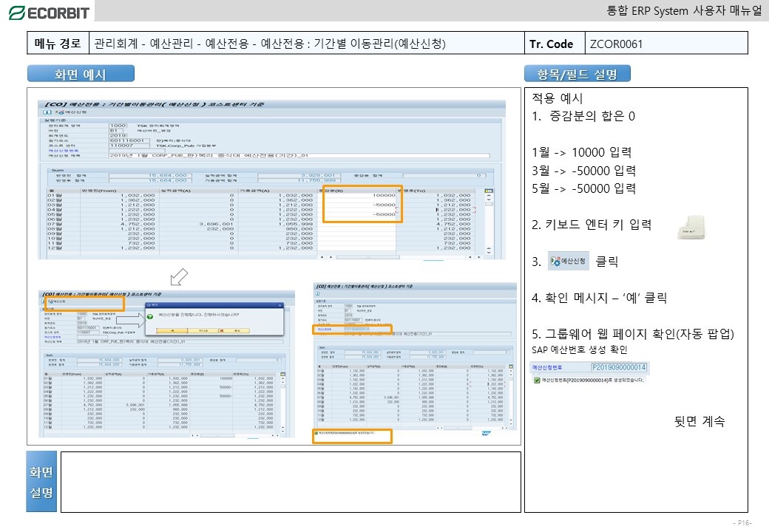769x532 pixels.
Task: Click the 예산신청 button image in step 3
Action: [569, 261]
